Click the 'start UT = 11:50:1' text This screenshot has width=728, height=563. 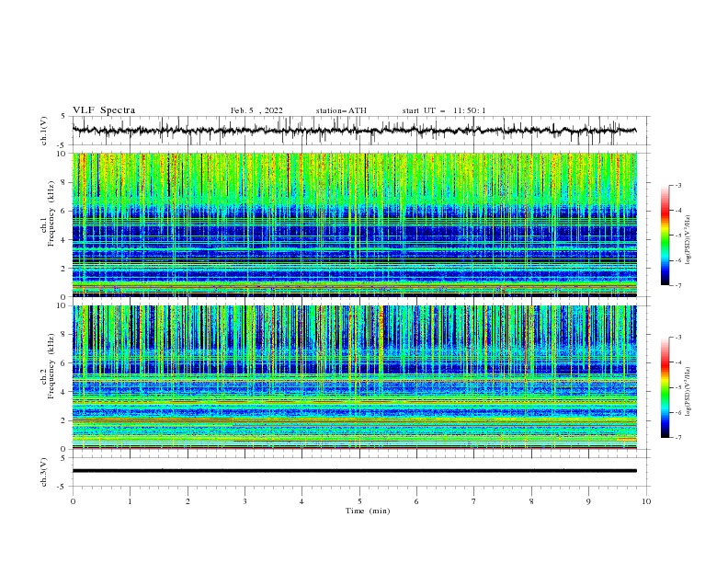click(444, 110)
